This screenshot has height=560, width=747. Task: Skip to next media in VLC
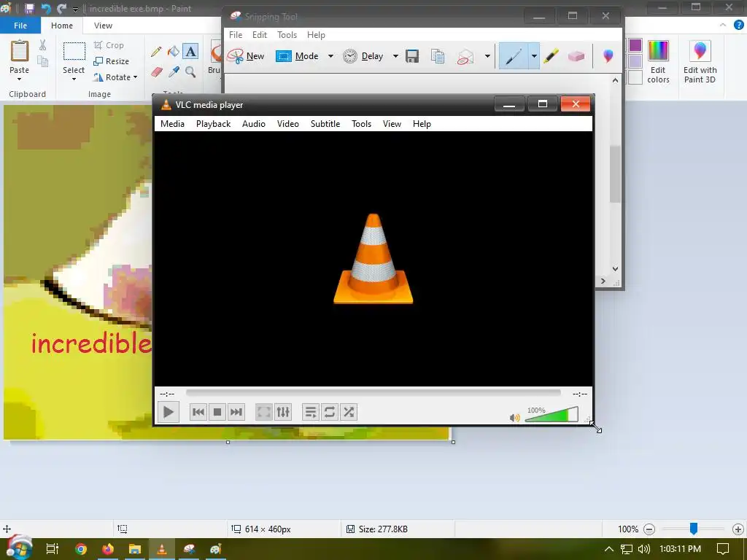[x=236, y=412]
